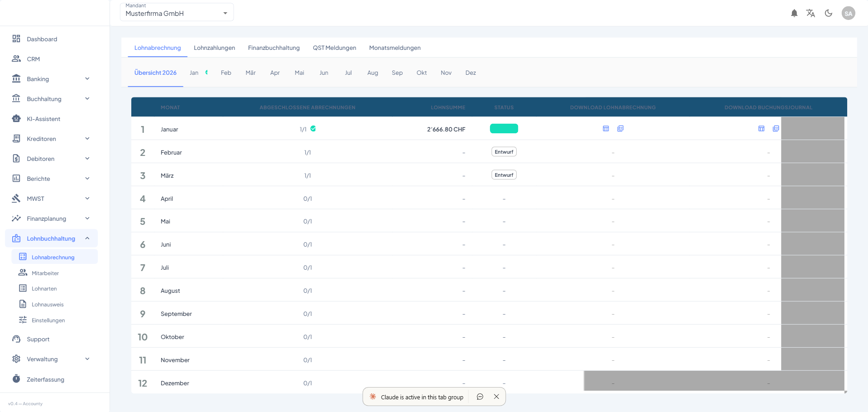Open Mitarbeiter in the sidebar
The height and width of the screenshot is (412, 868).
pos(45,273)
